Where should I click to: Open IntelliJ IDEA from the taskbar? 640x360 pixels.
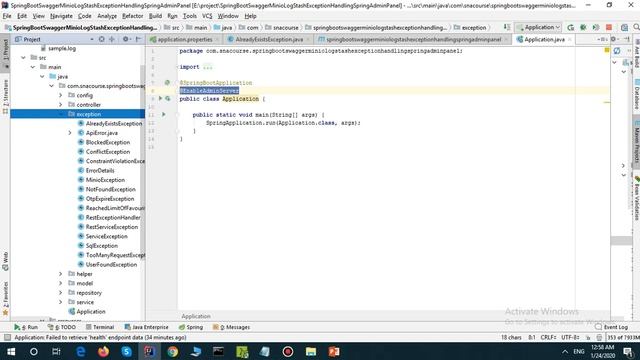pos(149,351)
